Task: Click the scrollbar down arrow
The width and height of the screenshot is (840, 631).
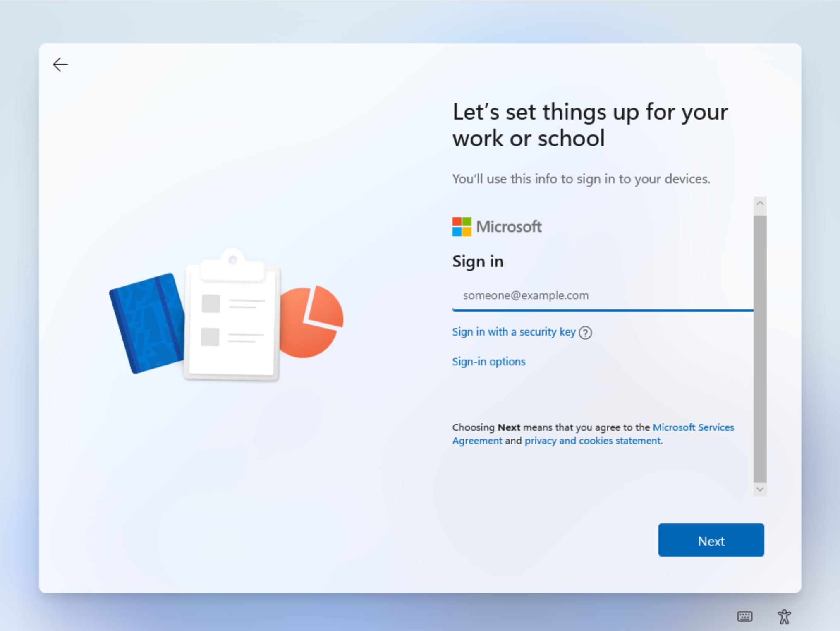Action: tap(760, 489)
